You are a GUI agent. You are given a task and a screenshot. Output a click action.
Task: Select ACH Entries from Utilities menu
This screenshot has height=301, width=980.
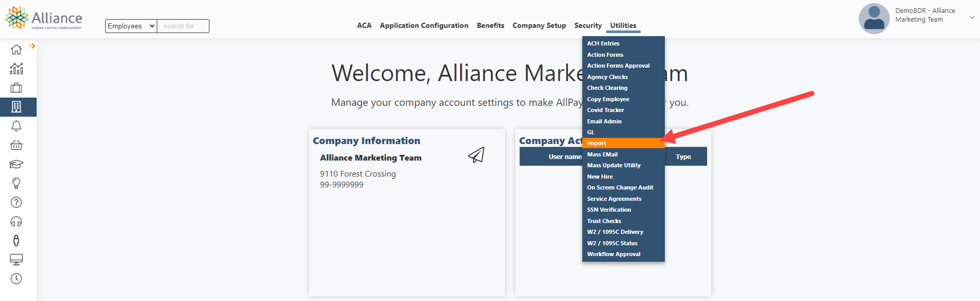point(624,43)
